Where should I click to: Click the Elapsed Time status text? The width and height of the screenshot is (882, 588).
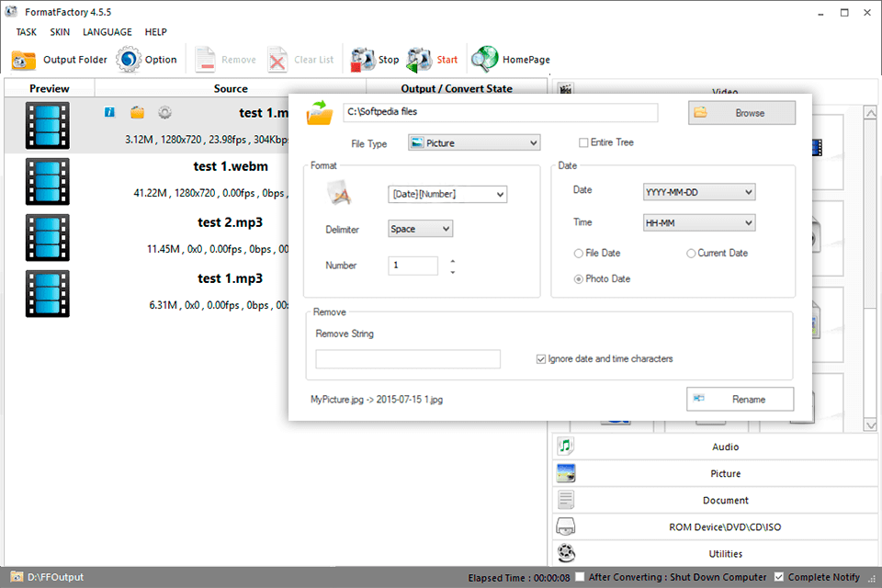point(518,578)
